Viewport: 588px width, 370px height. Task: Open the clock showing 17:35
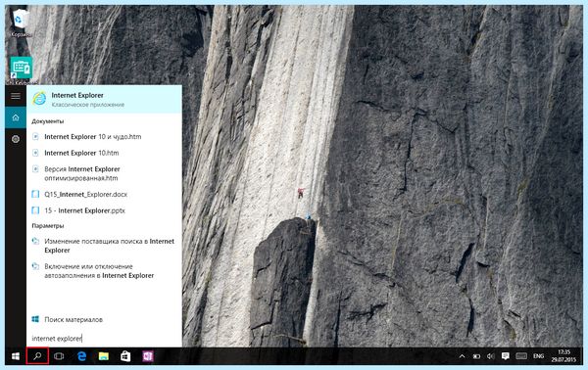tap(563, 356)
